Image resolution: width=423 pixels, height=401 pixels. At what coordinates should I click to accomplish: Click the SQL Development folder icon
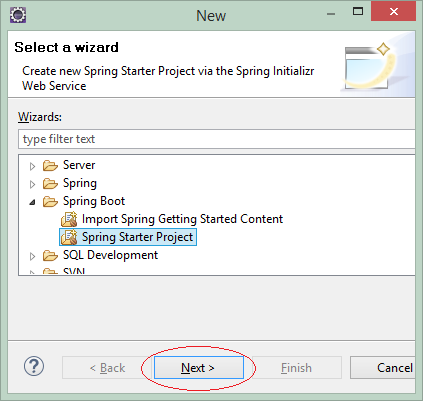50,255
